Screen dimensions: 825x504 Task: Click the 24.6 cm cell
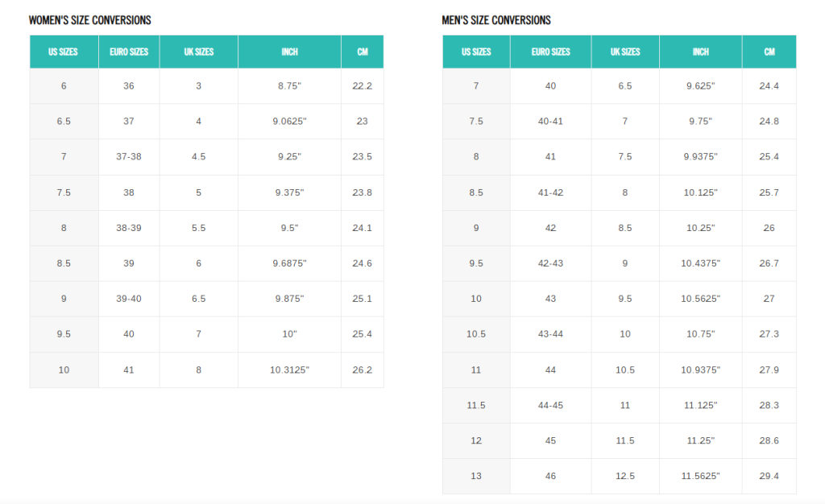[363, 263]
